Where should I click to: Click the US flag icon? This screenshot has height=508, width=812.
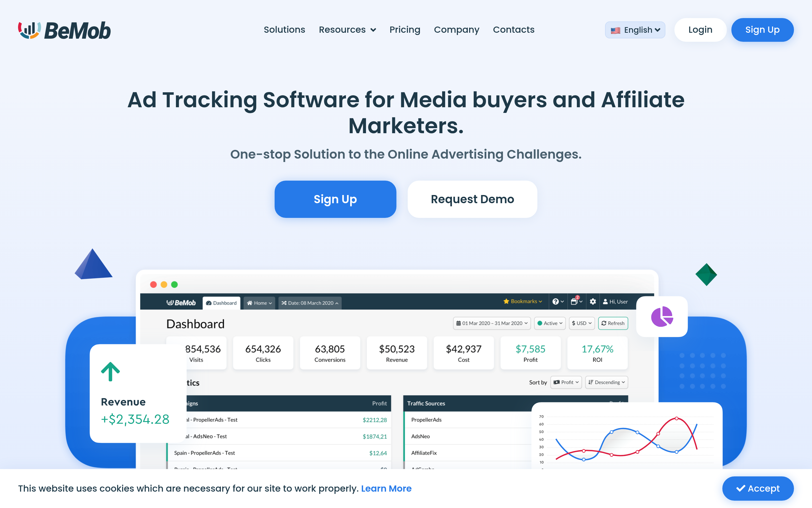click(615, 30)
